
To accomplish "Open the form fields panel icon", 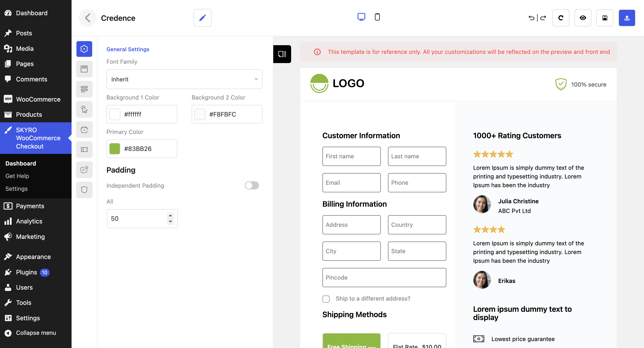I will click(84, 89).
